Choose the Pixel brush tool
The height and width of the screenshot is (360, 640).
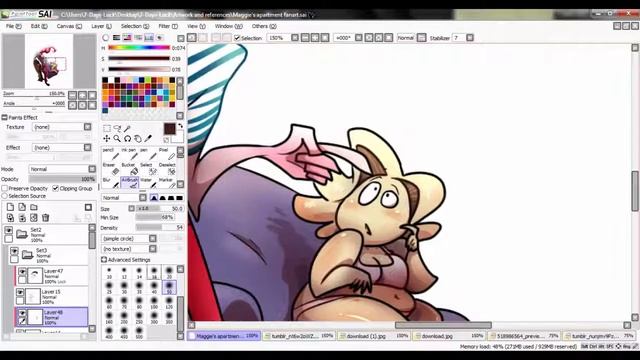(167, 154)
